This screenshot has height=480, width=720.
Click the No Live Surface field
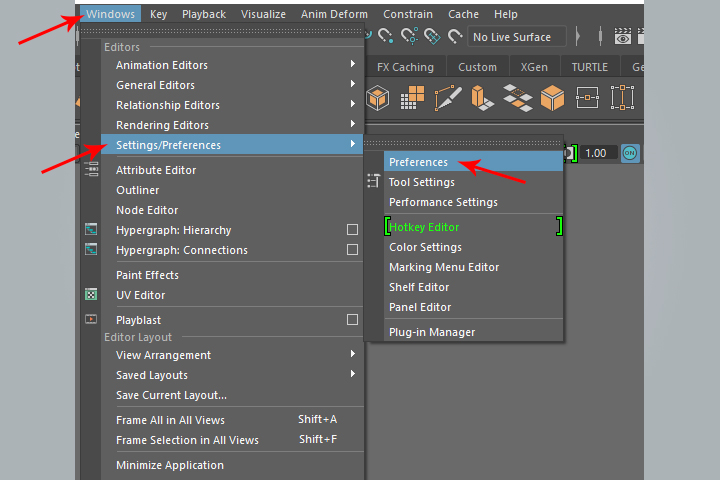tap(515, 37)
